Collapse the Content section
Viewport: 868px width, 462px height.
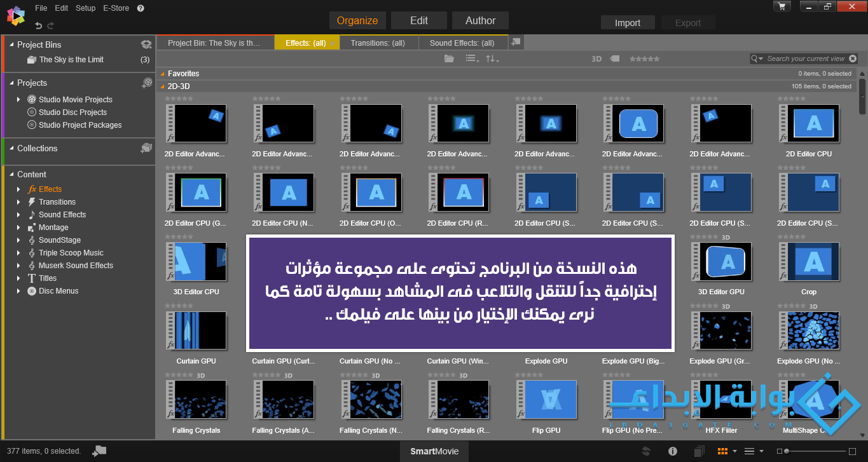(x=11, y=175)
